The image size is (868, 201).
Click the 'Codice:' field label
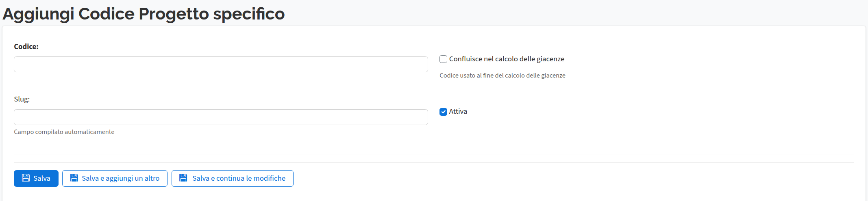tap(26, 47)
